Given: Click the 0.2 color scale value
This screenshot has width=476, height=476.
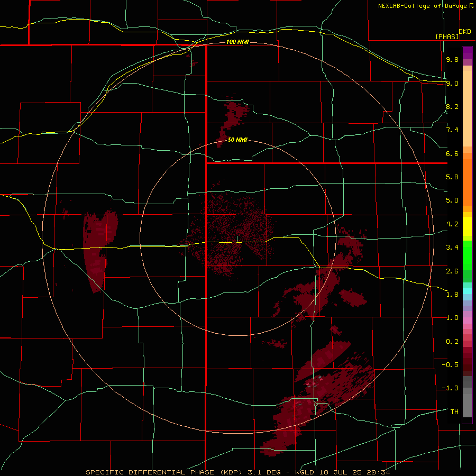Looking at the screenshot, I should 452,342.
